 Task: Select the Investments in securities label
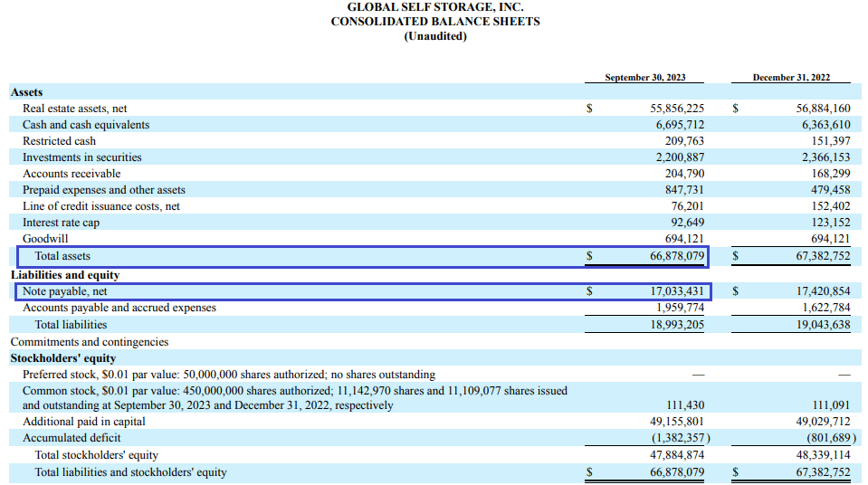(x=81, y=157)
